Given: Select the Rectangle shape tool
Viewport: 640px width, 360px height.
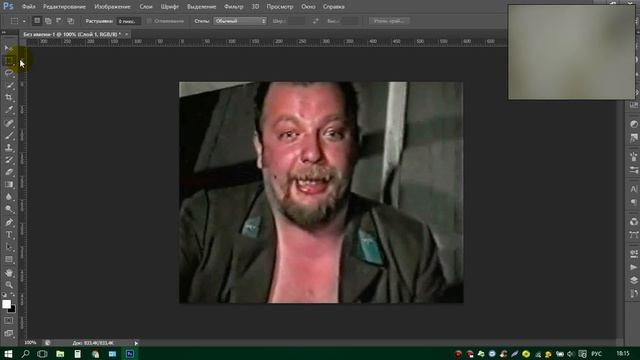Looking at the screenshot, I should (9, 259).
